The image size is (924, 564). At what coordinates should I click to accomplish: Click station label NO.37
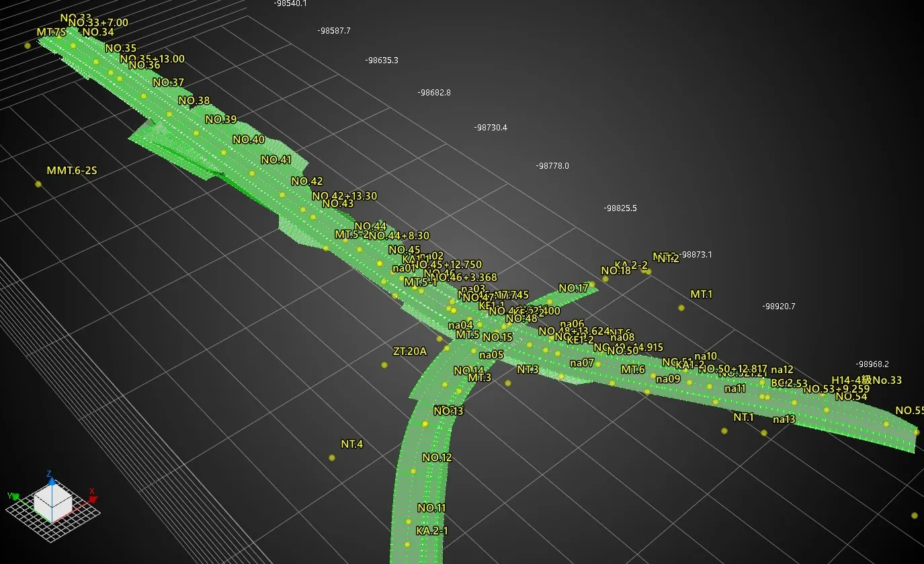pyautogui.click(x=168, y=83)
